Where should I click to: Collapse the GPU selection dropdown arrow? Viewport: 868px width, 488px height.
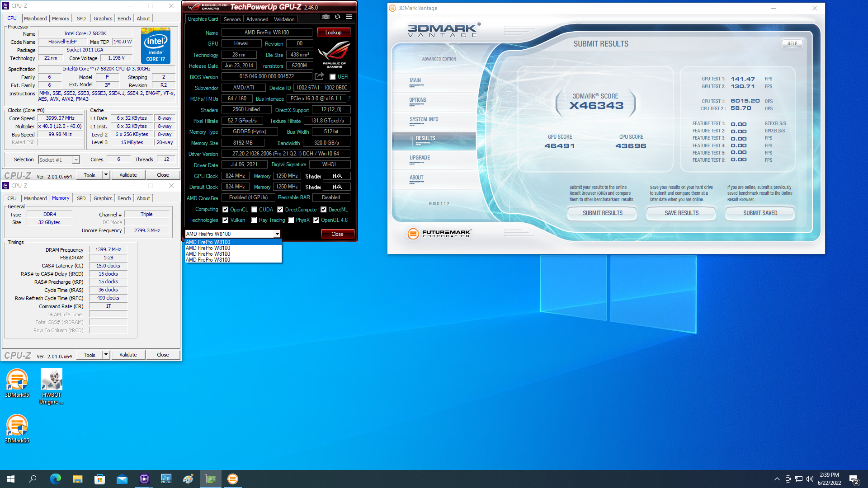(277, 234)
